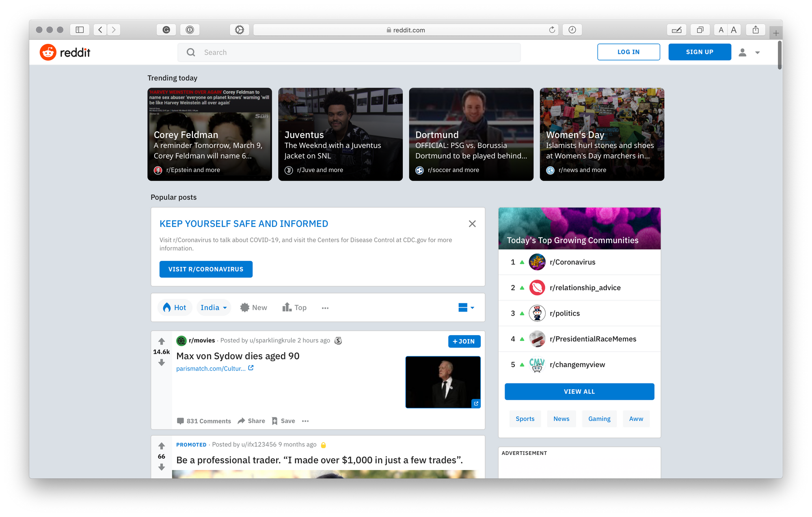Click the Reddit search input field
The width and height of the screenshot is (812, 517).
[x=349, y=52]
